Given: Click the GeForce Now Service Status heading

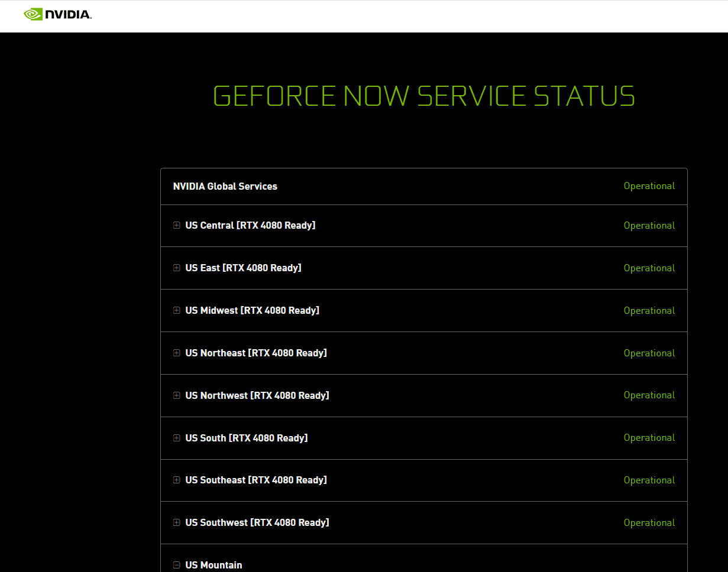Looking at the screenshot, I should click(x=423, y=96).
